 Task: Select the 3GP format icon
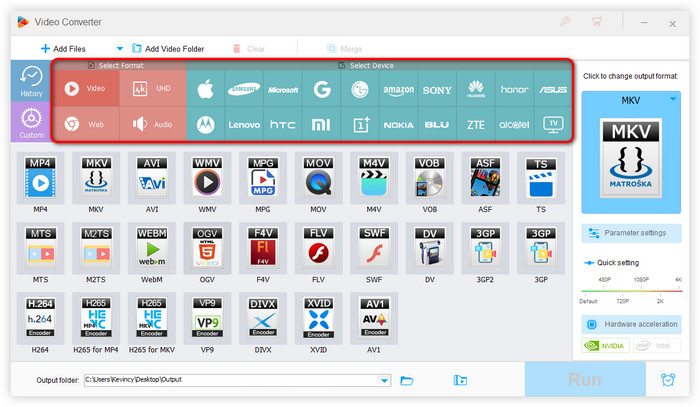pos(541,248)
